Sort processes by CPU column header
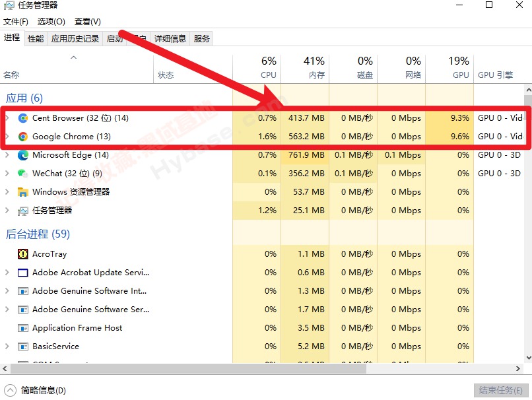This screenshot has height=400, width=532. pos(257,69)
